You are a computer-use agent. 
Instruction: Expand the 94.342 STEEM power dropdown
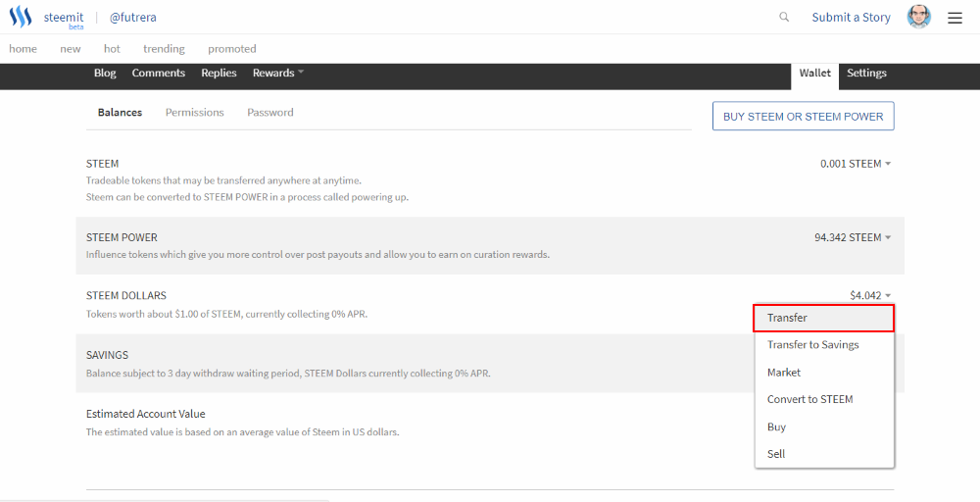(x=853, y=237)
